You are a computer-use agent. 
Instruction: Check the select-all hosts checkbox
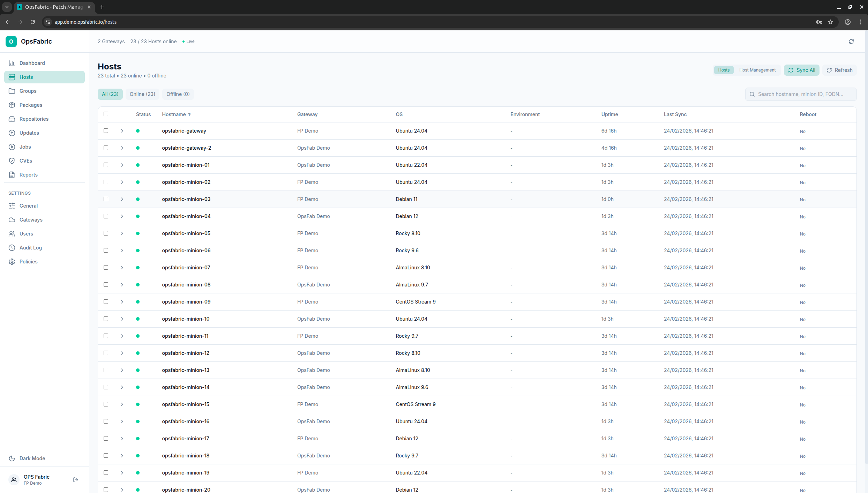pos(106,114)
